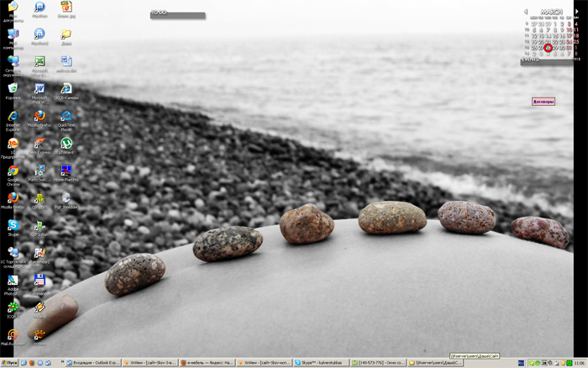Screen dimensions: 588x368
Task: Switch to the [140-573-776] taskbar window
Action: pos(378,363)
